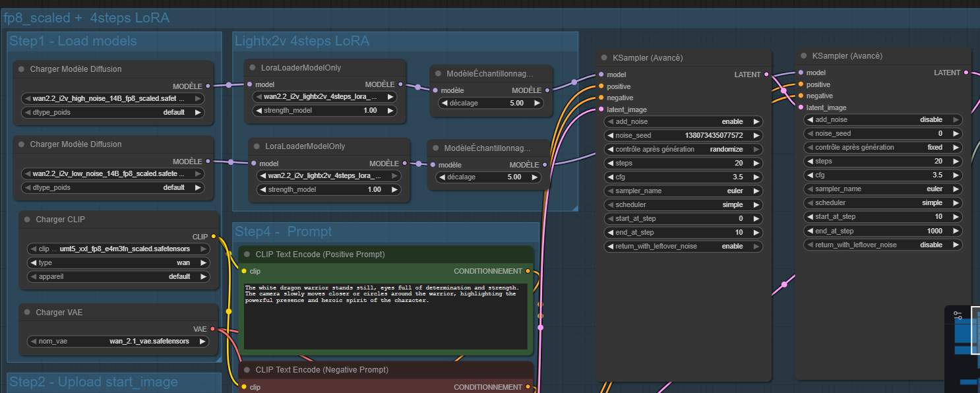The height and width of the screenshot is (393, 980).
Task: Open contrôle après génération dropdown set to randomize
Action: [683, 149]
